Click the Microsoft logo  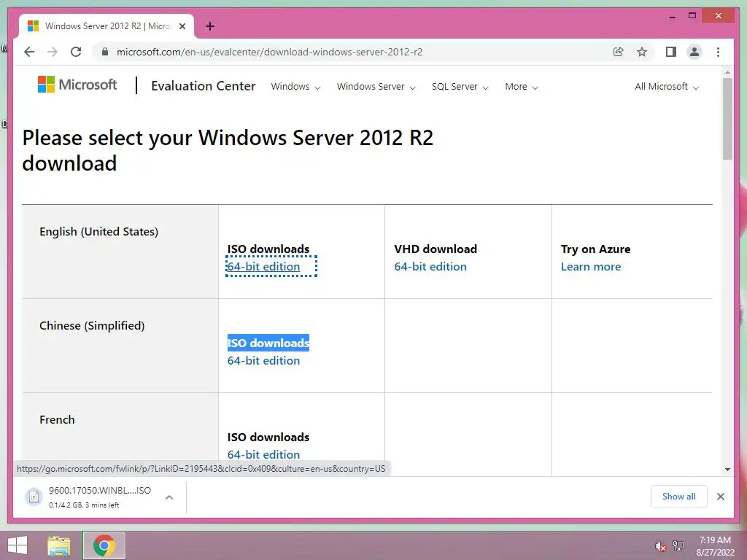click(77, 85)
